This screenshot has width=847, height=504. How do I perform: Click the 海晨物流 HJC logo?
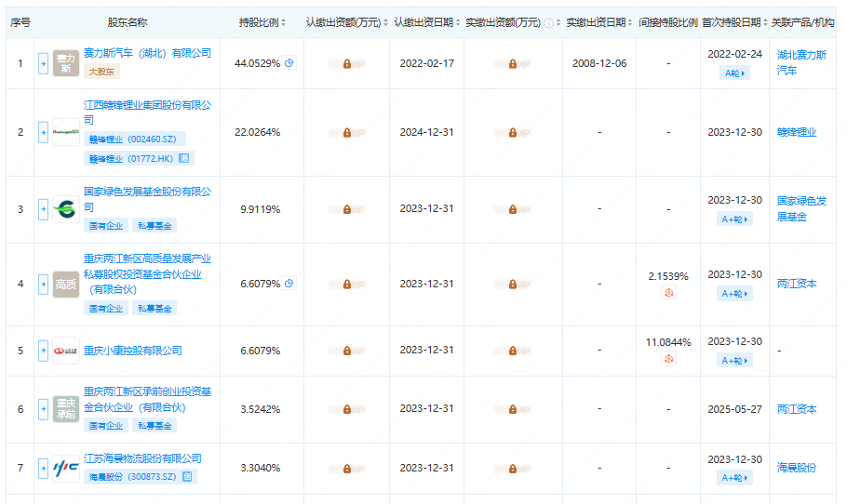(x=66, y=468)
